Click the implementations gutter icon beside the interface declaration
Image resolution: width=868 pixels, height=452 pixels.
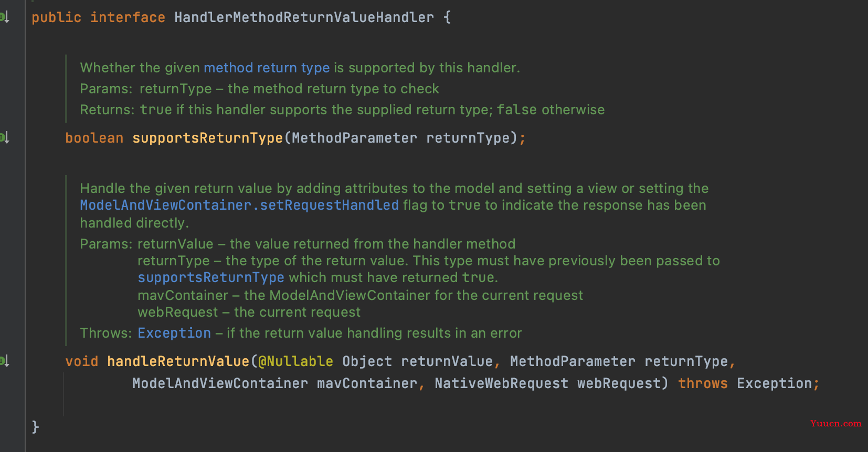coord(4,17)
